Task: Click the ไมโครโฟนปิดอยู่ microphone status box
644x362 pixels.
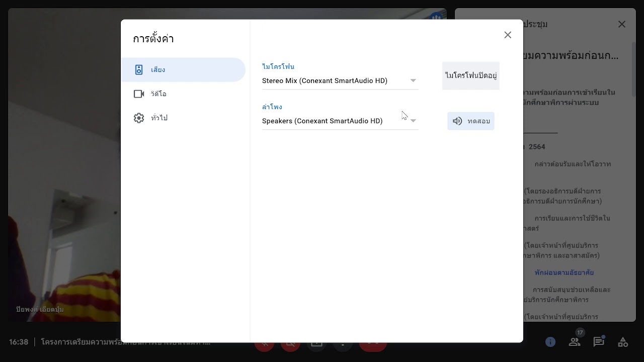Action: 471,75
